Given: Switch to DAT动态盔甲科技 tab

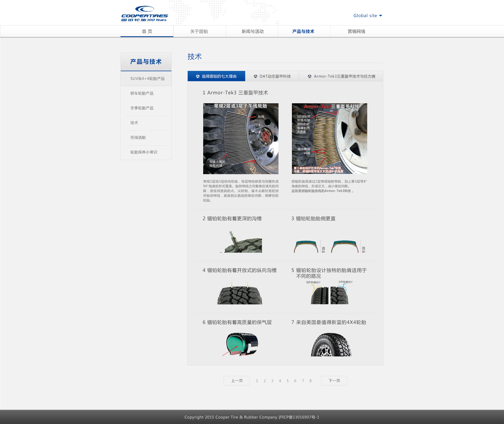Looking at the screenshot, I should [272, 76].
